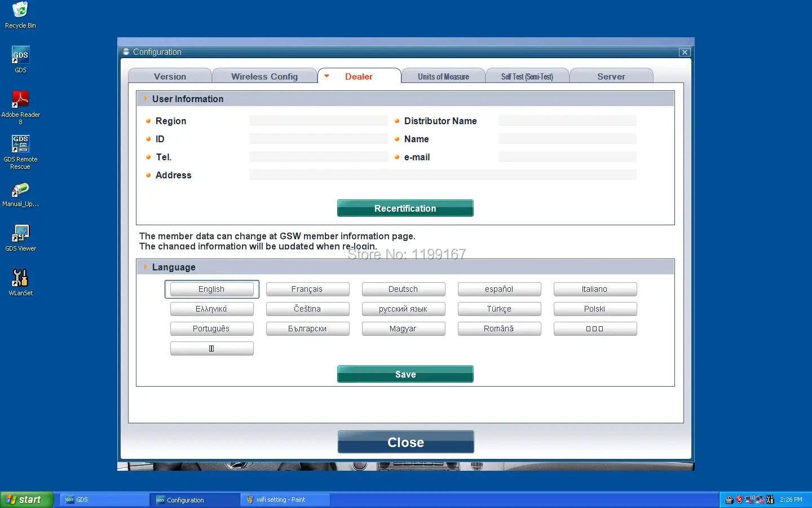Image resolution: width=812 pixels, height=508 pixels.
Task: Click the Dealer tab dropdown arrow
Action: pyautogui.click(x=326, y=76)
